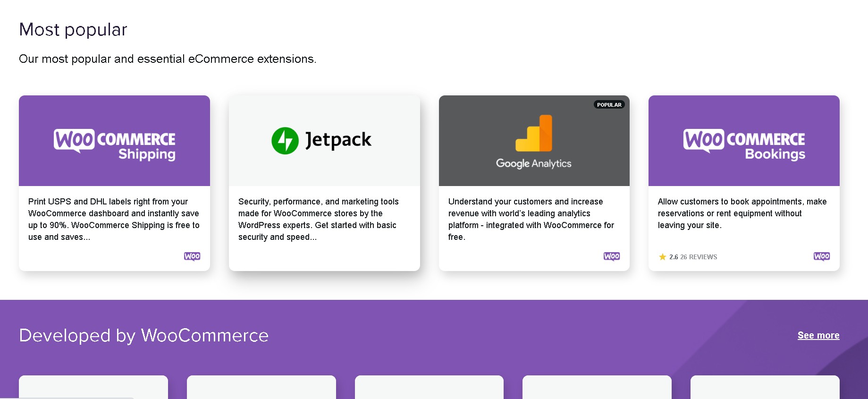Open the 26 Reviews rating text
The width and height of the screenshot is (868, 399).
(x=698, y=257)
